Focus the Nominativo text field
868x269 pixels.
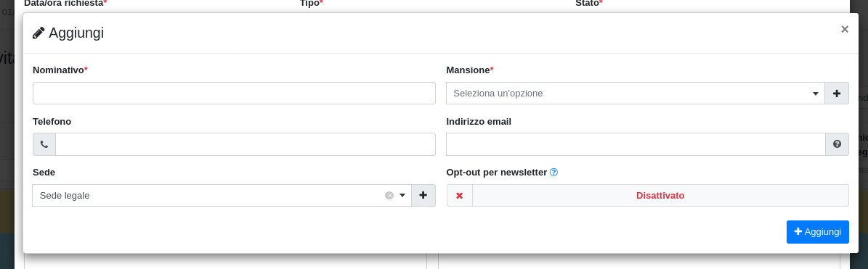(x=234, y=94)
